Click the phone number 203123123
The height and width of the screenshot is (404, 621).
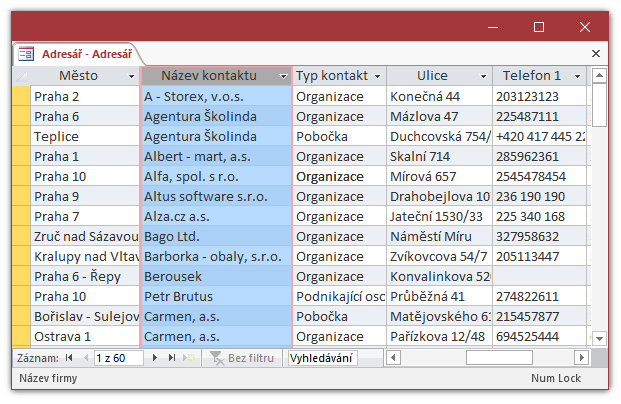(539, 96)
